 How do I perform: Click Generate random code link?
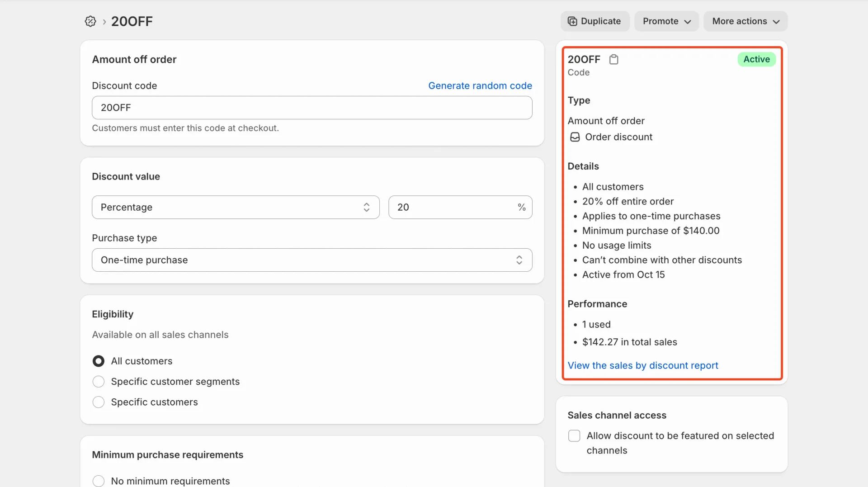pos(480,85)
